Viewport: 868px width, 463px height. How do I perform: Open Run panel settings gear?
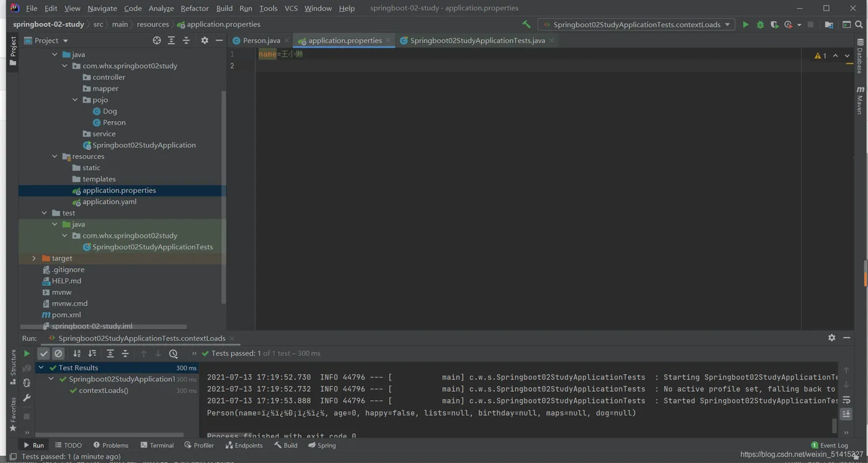click(831, 338)
